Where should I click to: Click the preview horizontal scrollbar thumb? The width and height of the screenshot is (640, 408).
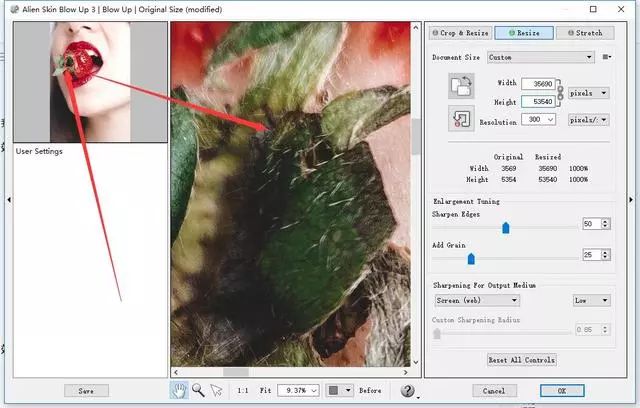pos(236,372)
